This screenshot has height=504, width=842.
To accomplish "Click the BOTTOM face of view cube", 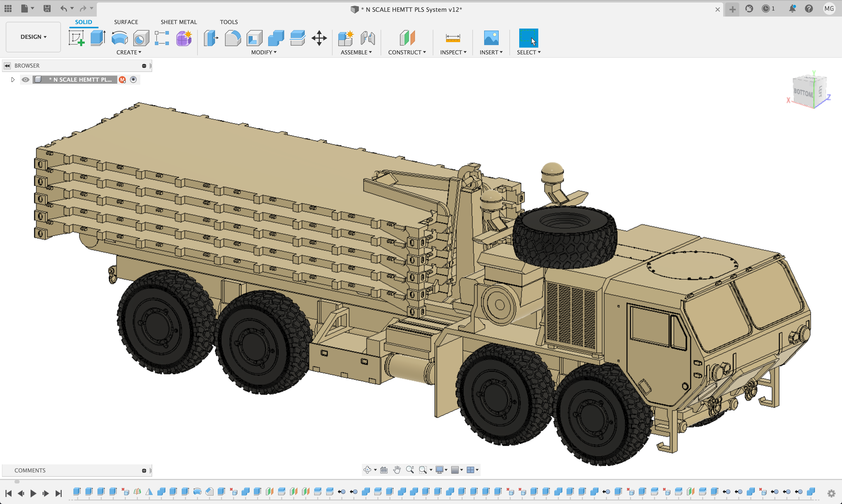I will (803, 92).
